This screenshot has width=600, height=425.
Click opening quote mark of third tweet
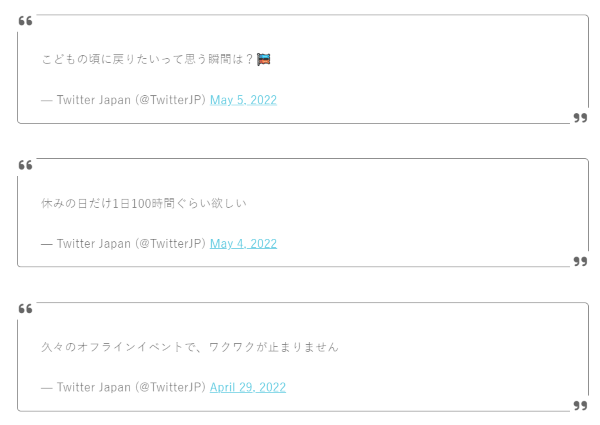tap(26, 309)
